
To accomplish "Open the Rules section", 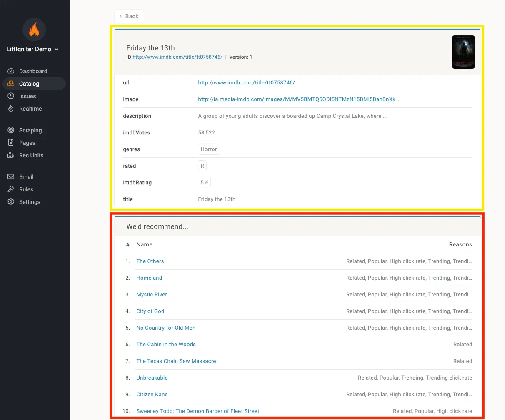I will [34, 189].
